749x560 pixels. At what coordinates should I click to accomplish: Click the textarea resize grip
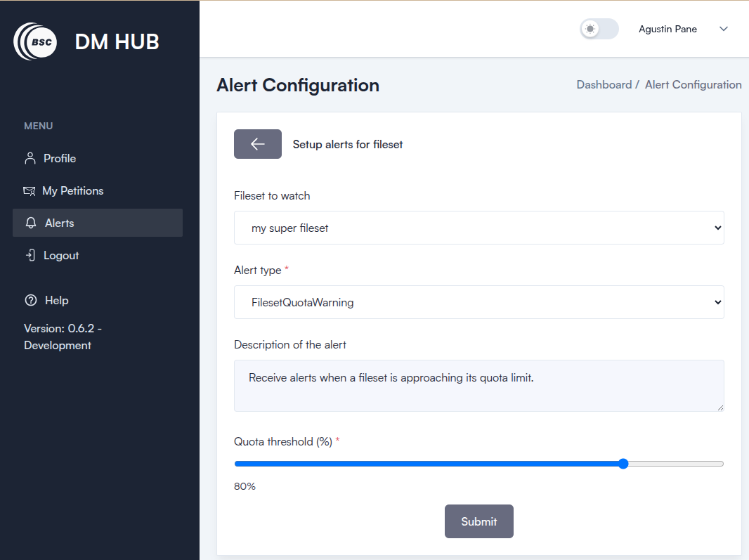[x=720, y=408]
